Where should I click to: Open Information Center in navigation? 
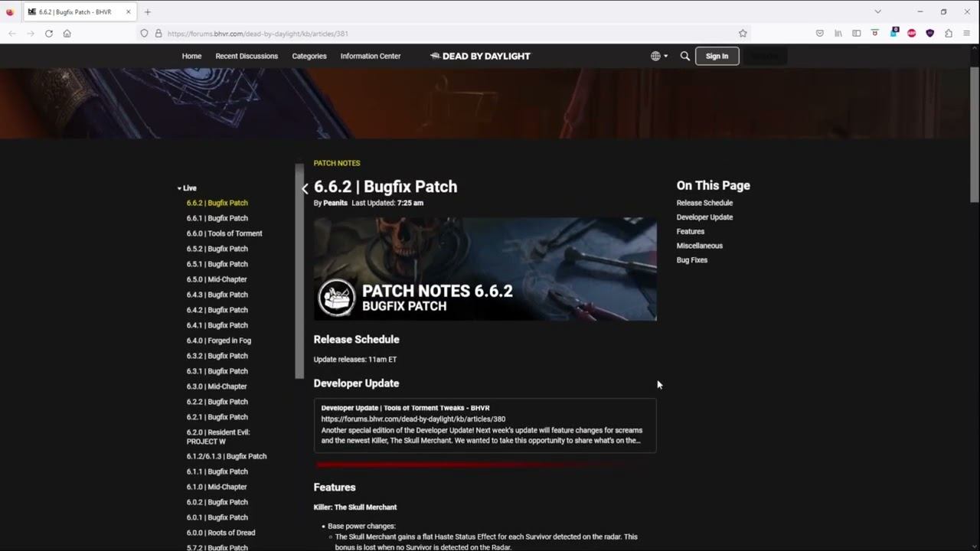tap(371, 56)
